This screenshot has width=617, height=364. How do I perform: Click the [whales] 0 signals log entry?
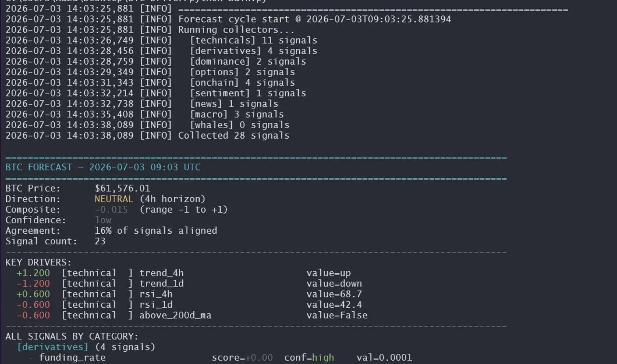[x=240, y=125]
